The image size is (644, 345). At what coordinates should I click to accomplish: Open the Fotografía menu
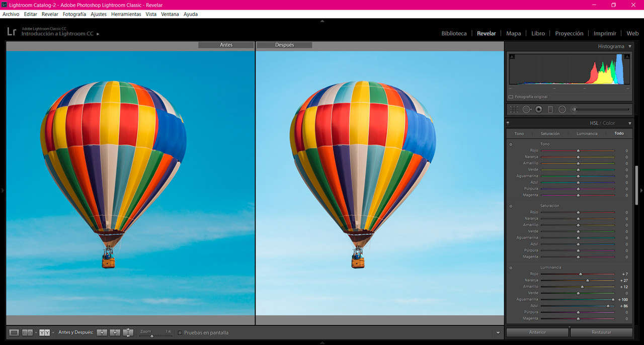pos(74,14)
